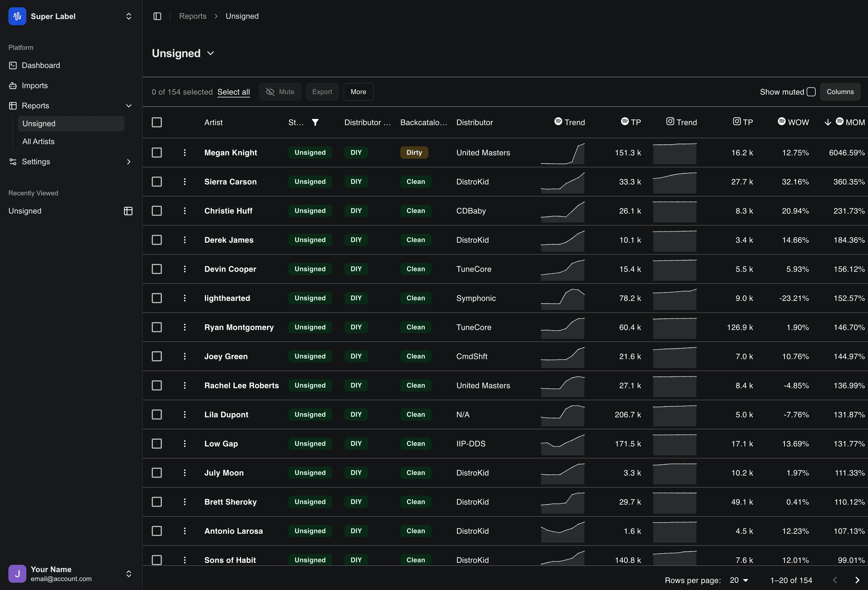This screenshot has height=590, width=868.
Task: Enable the Show muted checkbox
Action: [811, 92]
